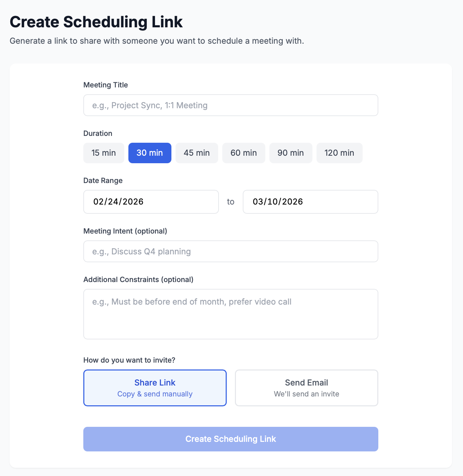
Task: Click inside the Additional Constraints text area
Action: tap(230, 314)
